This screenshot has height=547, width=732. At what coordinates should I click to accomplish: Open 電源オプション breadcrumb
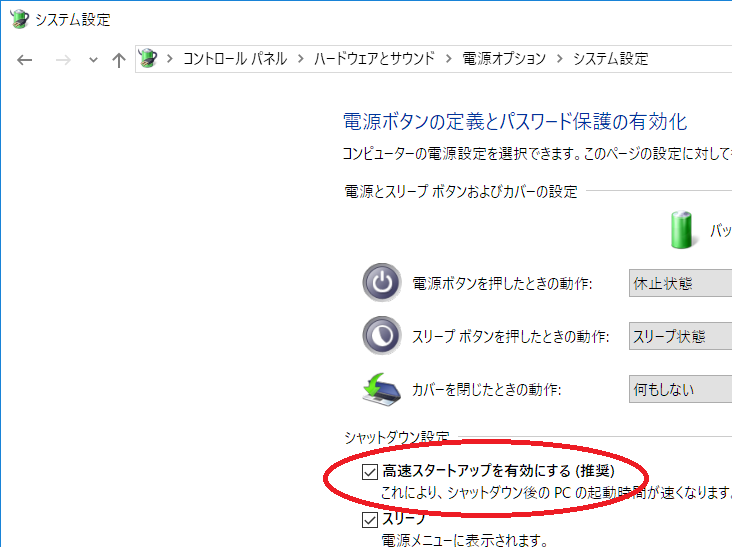pos(504,59)
